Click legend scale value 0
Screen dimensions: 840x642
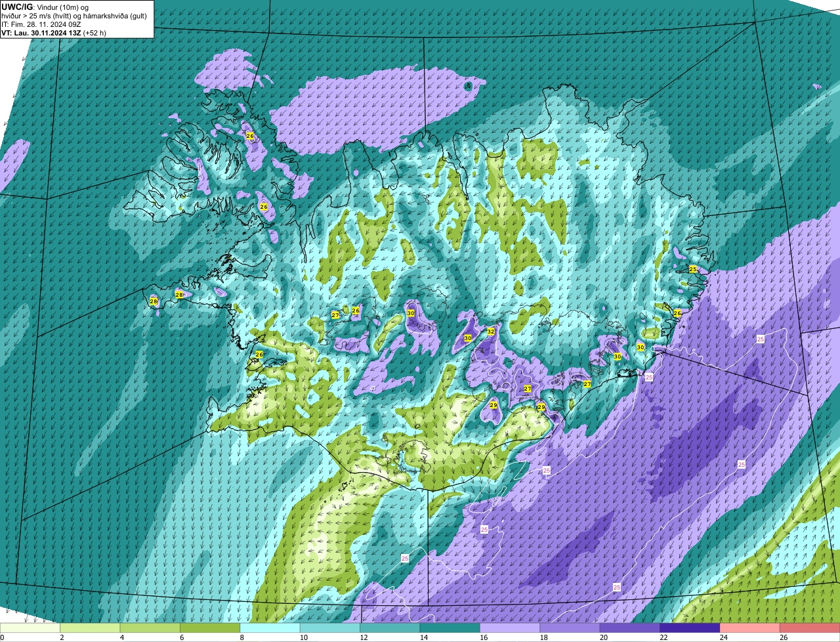[2, 637]
